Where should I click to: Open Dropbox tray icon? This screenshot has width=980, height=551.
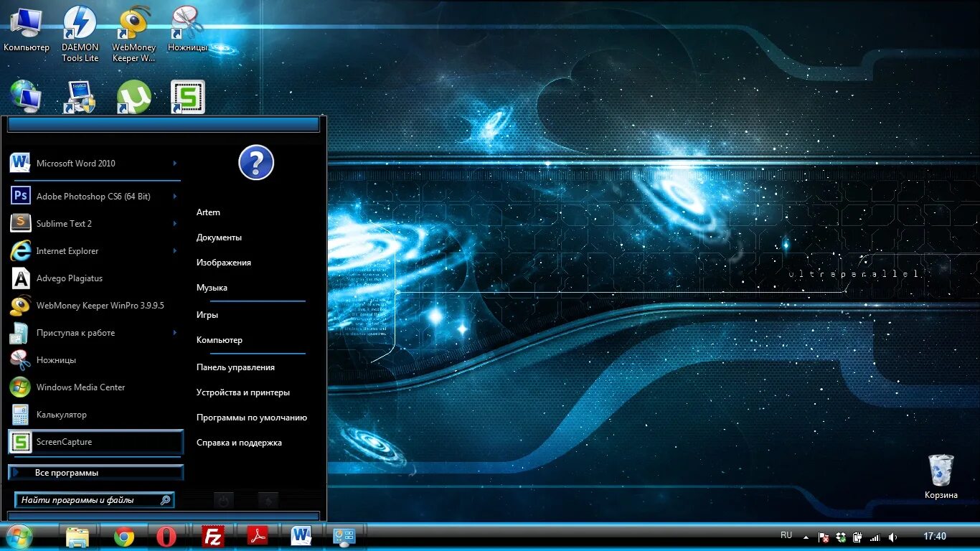click(x=841, y=537)
